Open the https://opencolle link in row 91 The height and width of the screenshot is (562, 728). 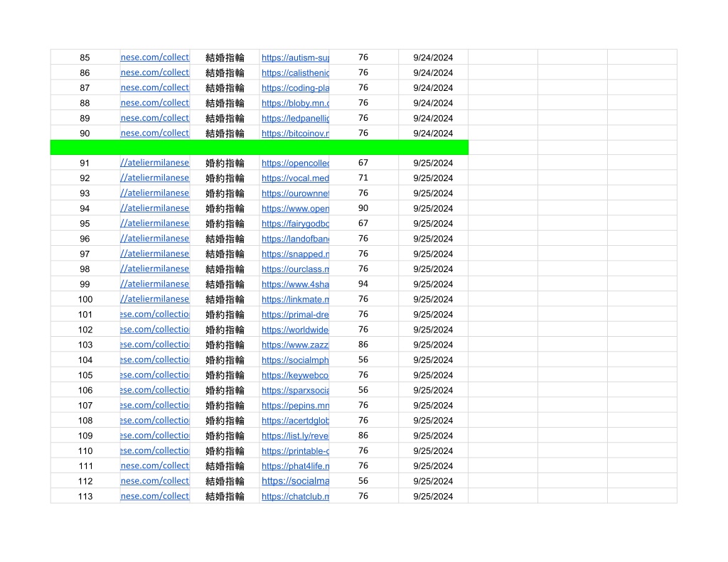point(295,163)
